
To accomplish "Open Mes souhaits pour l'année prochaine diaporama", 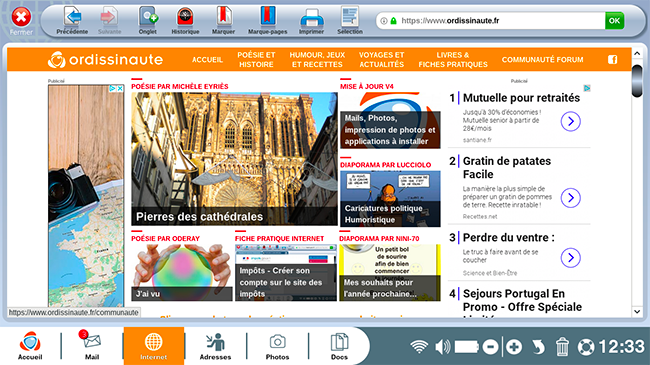I will click(x=390, y=273).
